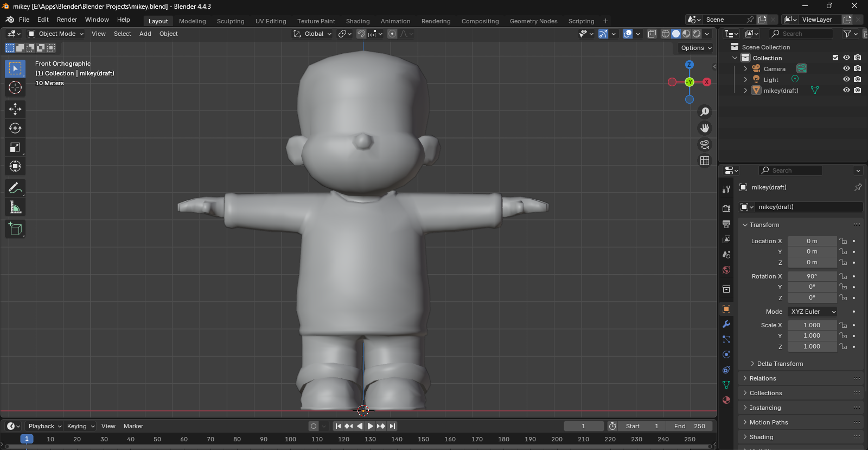Viewport: 868px width, 450px height.
Task: Open the Modifiers properties tab
Action: pos(726,324)
